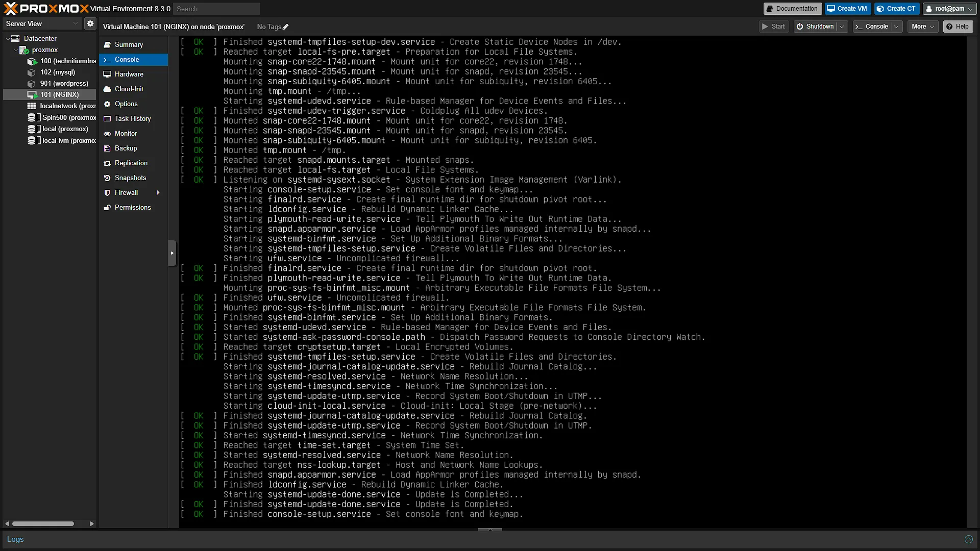Viewport: 980px width, 551px height.
Task: Click the tree scrollbar left arrow
Action: tap(7, 523)
